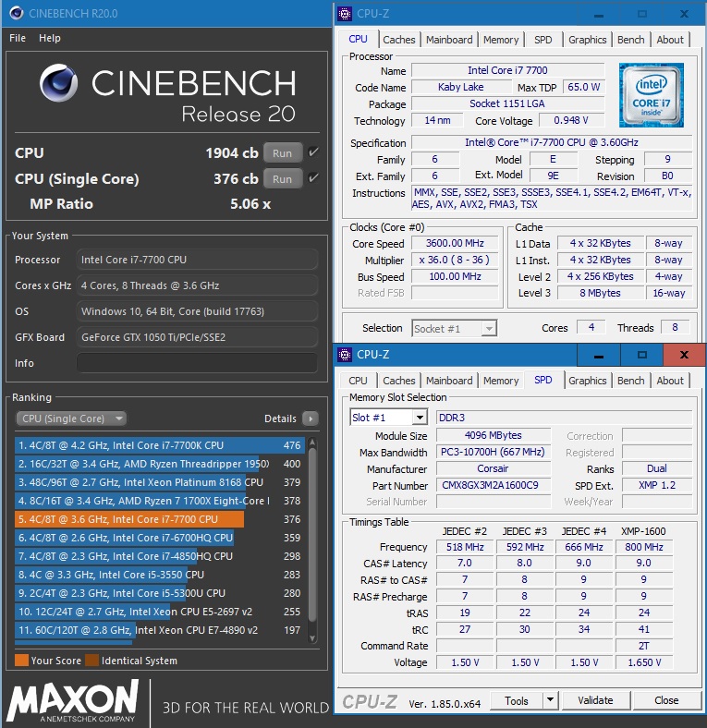707x728 pixels.
Task: Click the lower CPU-Z window title icon
Action: point(344,355)
